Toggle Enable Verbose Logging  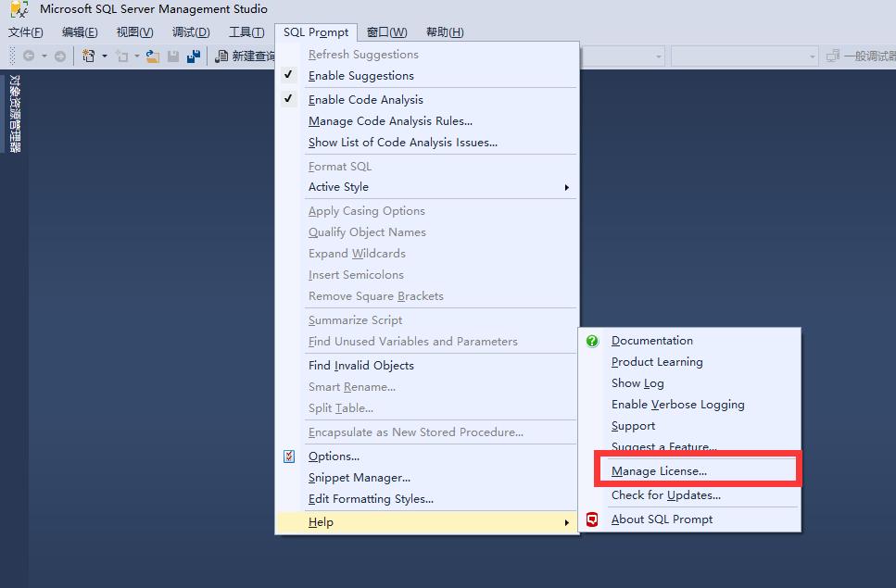coord(677,405)
